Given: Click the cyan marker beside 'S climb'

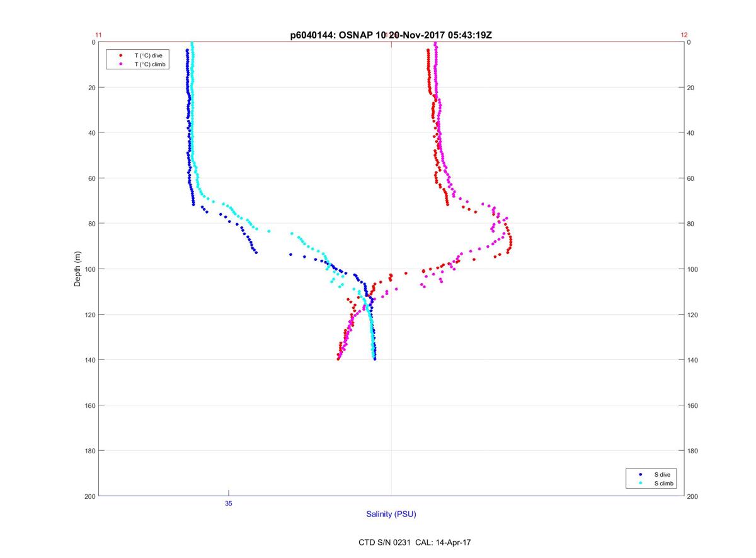Looking at the screenshot, I should pos(641,483).
